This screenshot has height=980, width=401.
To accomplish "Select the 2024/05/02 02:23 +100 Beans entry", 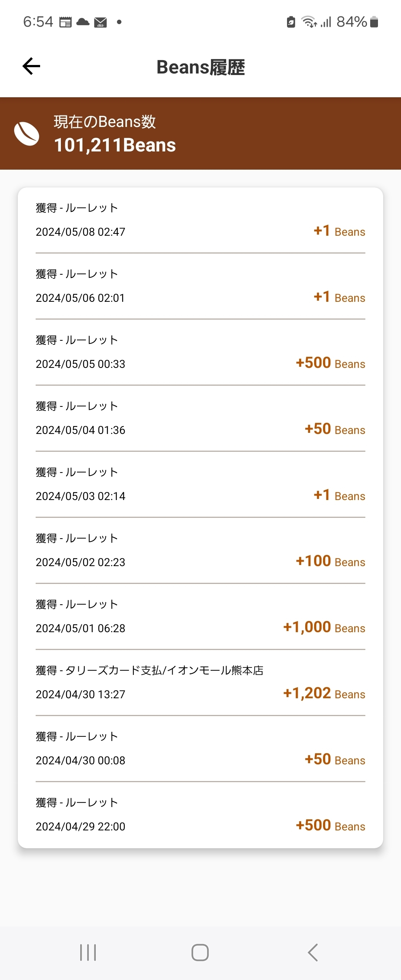I will (200, 551).
